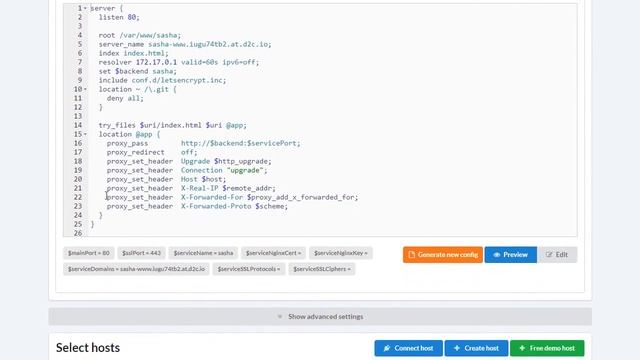Click the pencil icon on Edit button

point(549,255)
